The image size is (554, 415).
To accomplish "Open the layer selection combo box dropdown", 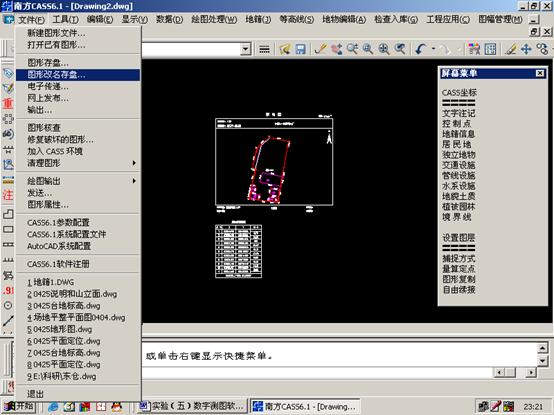I will (x=246, y=49).
